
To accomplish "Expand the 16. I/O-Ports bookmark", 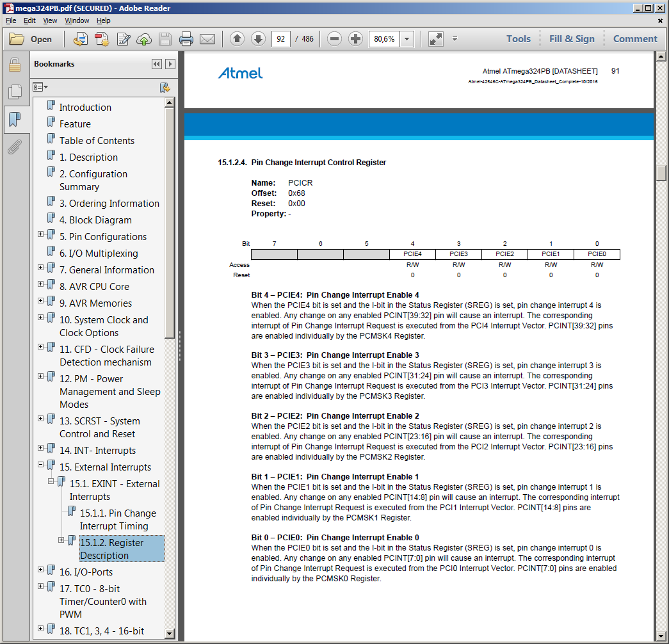I will click(40, 569).
